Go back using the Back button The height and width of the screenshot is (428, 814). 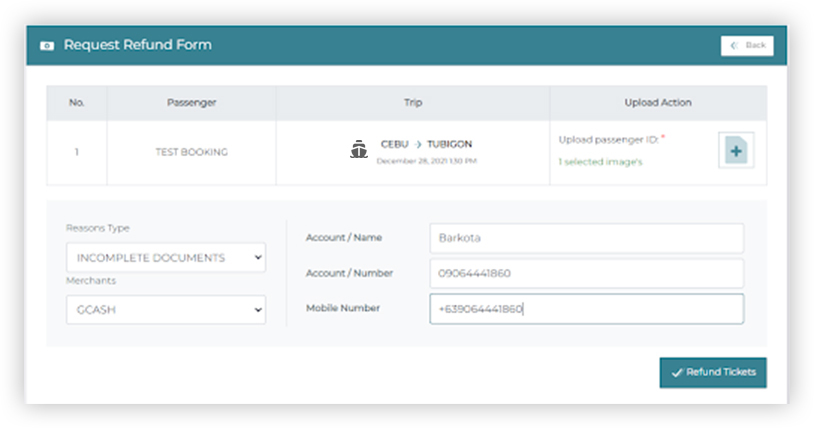coord(747,46)
